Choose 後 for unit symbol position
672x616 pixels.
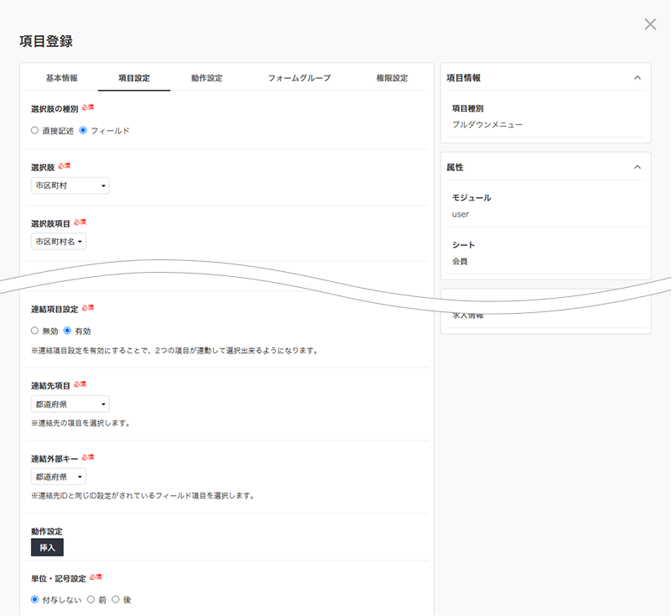point(116,600)
